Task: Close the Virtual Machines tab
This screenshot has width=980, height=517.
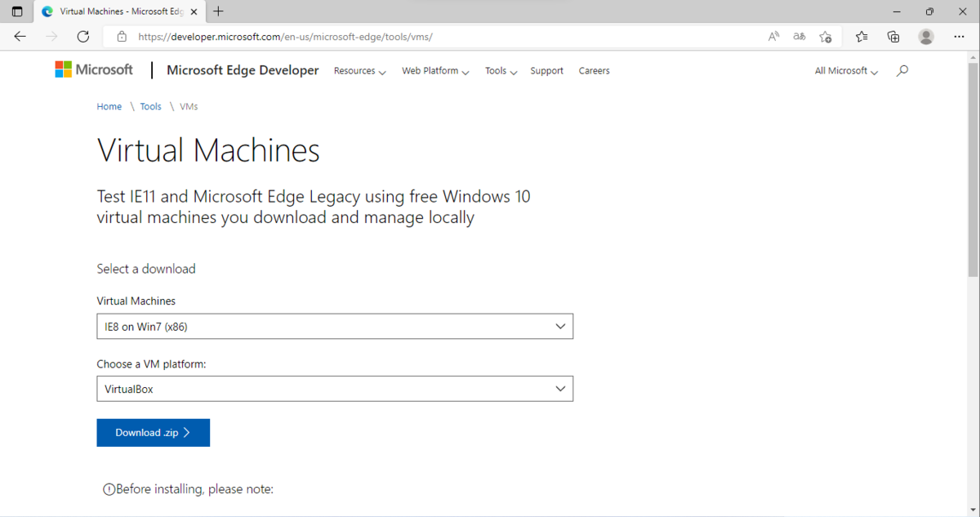Action: pyautogui.click(x=194, y=11)
